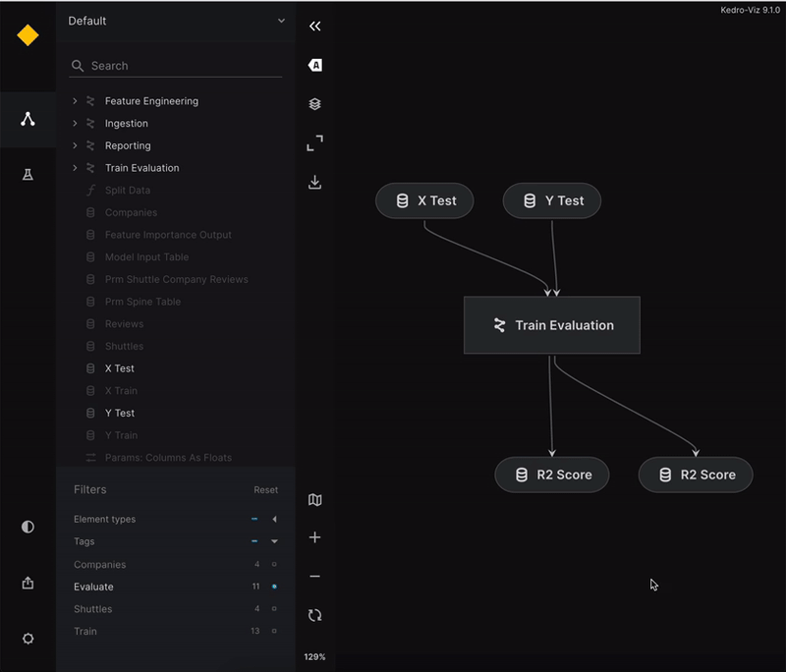Enable the Companies tag filter
786x672 pixels.
coord(274,565)
